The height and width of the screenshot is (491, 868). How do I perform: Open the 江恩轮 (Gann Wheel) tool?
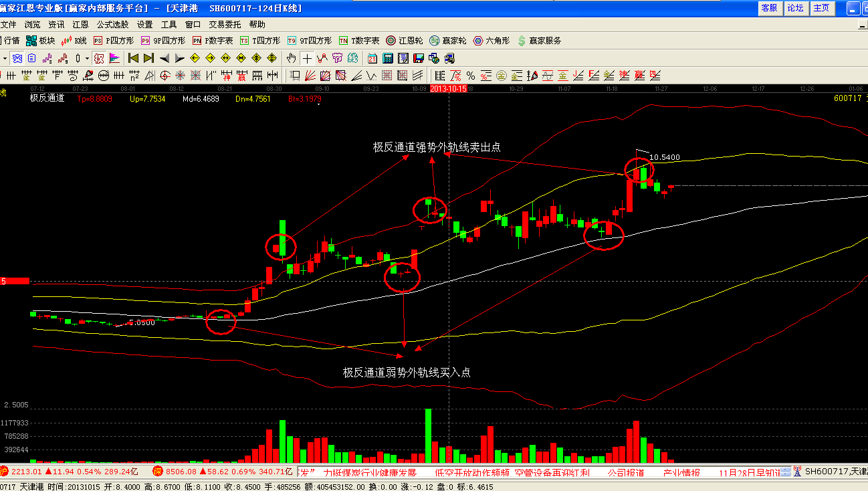pyautogui.click(x=405, y=41)
